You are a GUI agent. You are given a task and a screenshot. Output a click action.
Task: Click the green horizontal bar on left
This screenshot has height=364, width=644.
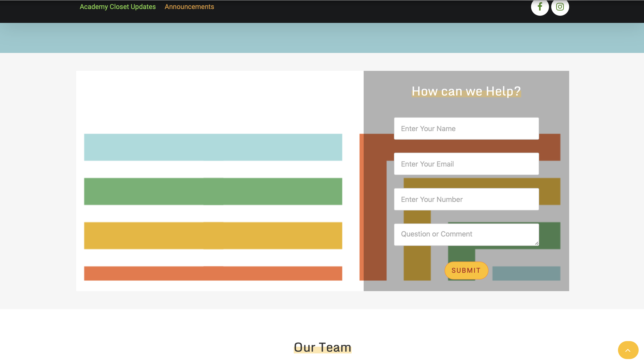(213, 191)
